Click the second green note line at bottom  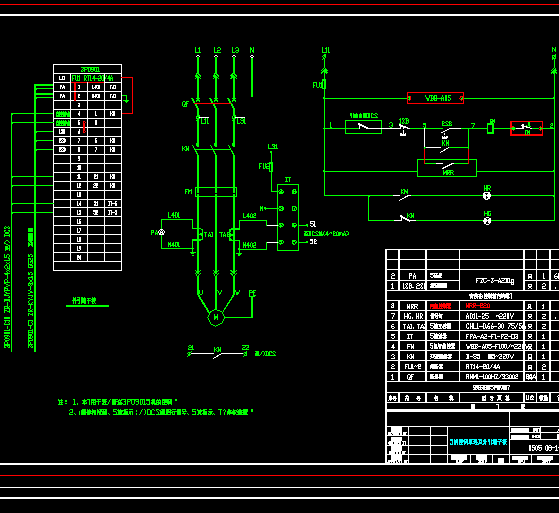coord(160,412)
